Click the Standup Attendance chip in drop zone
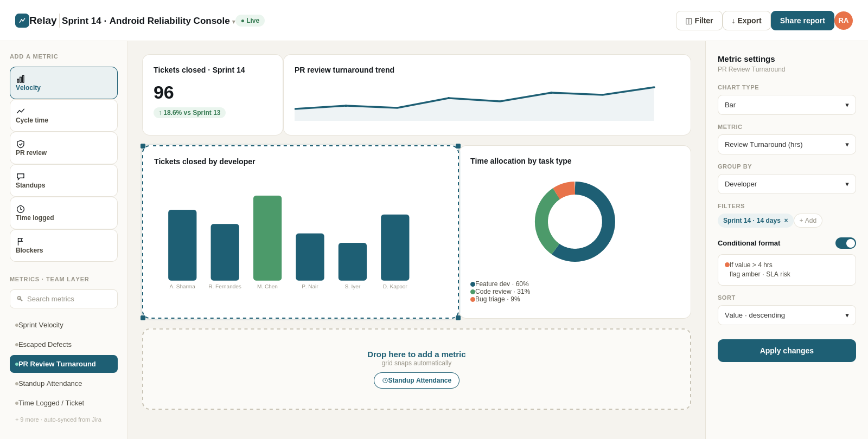 point(417,380)
